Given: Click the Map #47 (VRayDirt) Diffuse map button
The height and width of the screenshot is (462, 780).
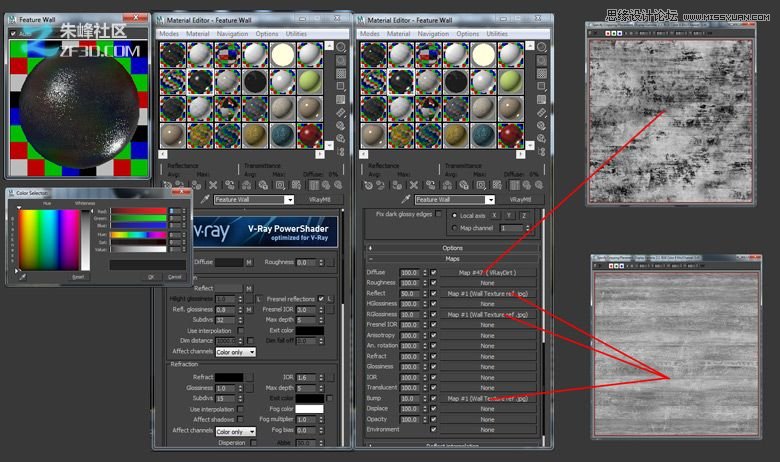Looking at the screenshot, I should point(488,273).
